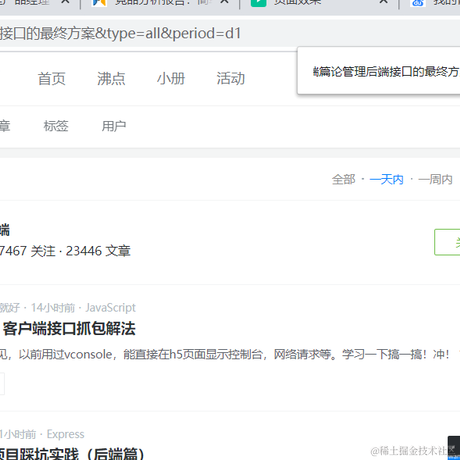
Task: Click the '7467 关注 · 23446 文章' stats text
Action: pos(65,251)
